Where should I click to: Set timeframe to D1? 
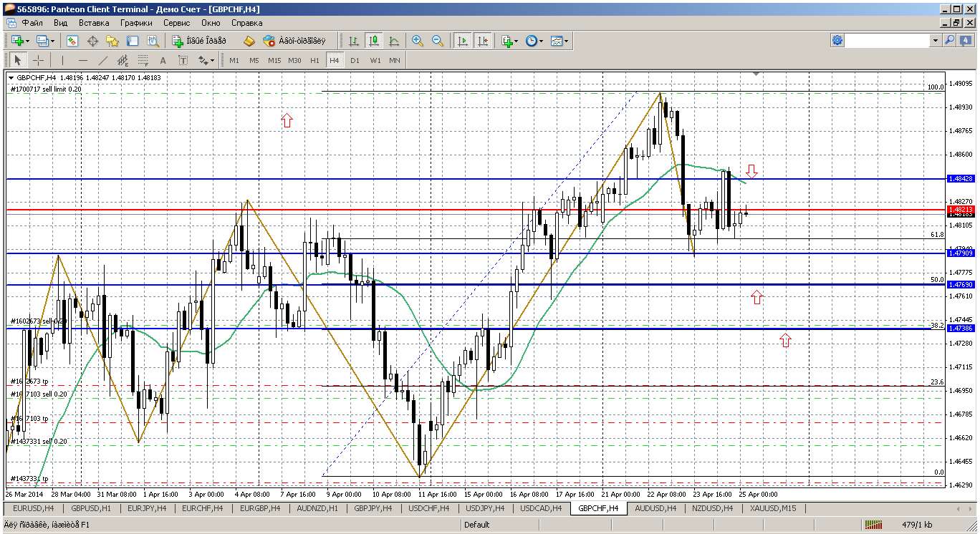click(355, 60)
